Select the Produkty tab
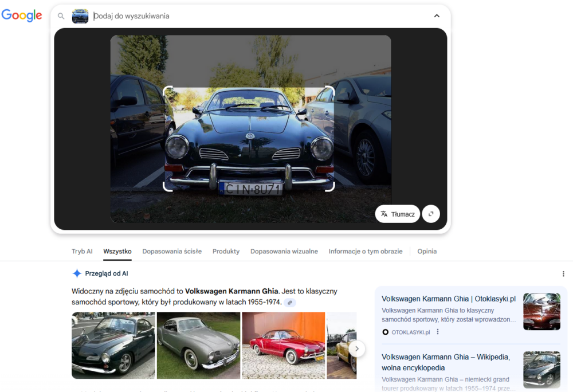The width and height of the screenshot is (573, 392). (x=226, y=252)
